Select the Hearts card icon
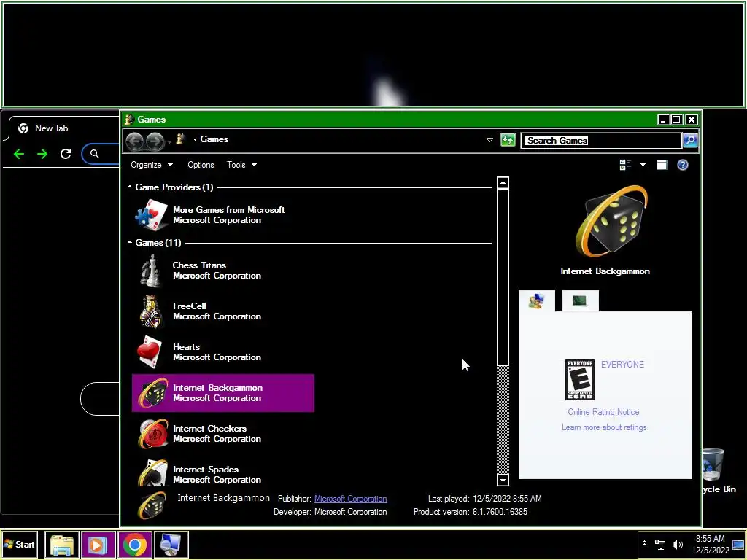The height and width of the screenshot is (560, 747). pos(151,352)
